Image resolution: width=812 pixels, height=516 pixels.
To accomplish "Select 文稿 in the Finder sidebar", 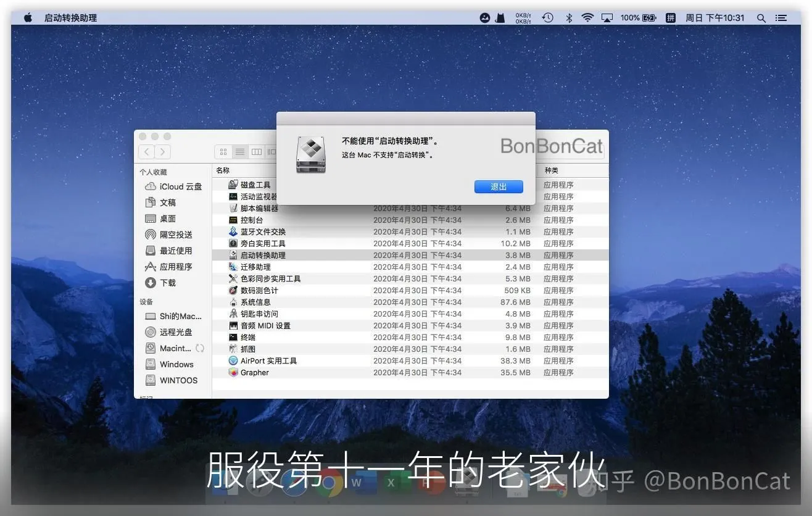I will tap(160, 202).
